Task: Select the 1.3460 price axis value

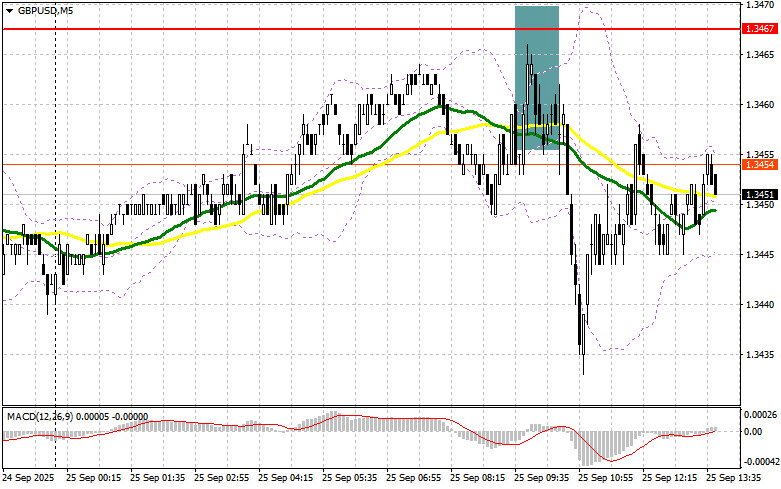Action: pos(759,105)
